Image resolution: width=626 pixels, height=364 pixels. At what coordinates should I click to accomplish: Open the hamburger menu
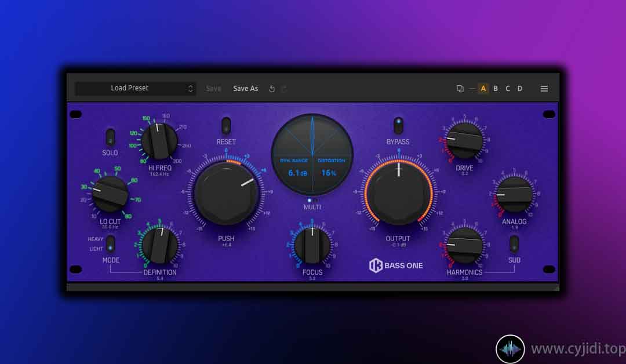(x=544, y=89)
